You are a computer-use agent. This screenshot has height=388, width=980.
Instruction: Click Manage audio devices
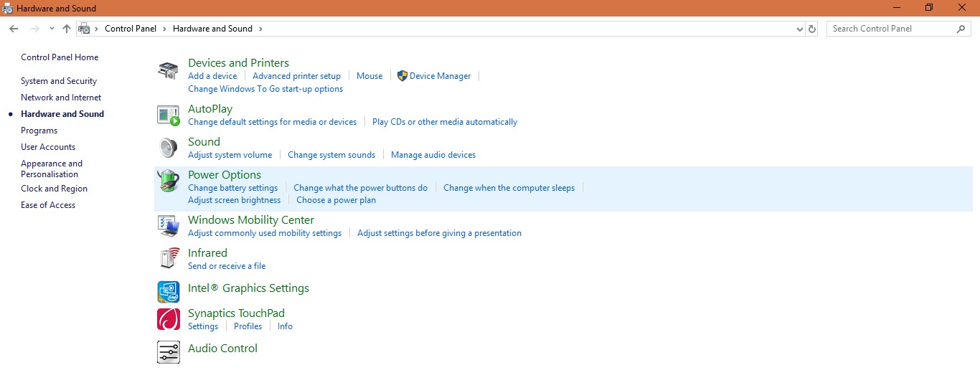click(433, 155)
